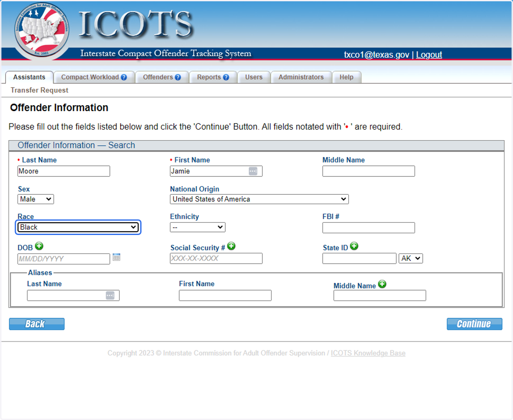Add another alias with green plus icon
Image resolution: width=513 pixels, height=420 pixels.
coord(382,284)
